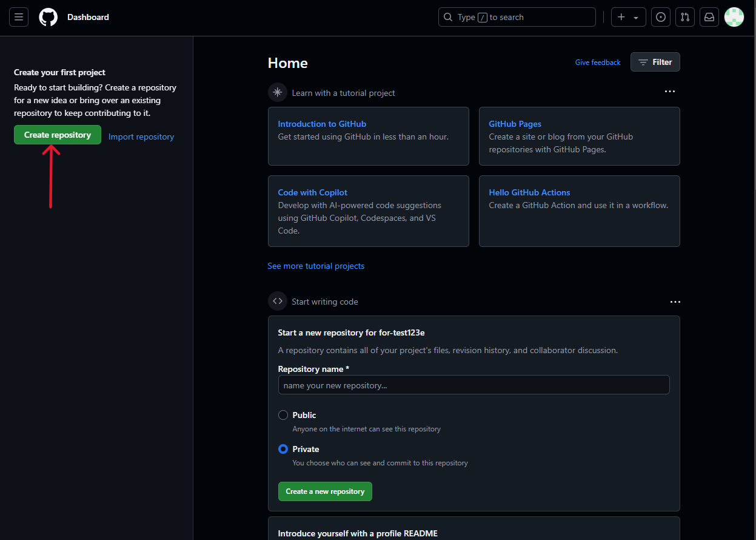Select the Private visibility radio button
The height and width of the screenshot is (540, 756).
click(283, 449)
